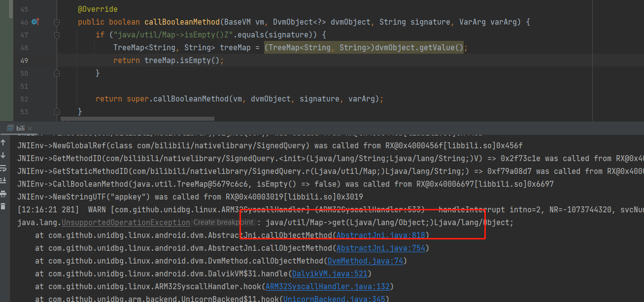Click the up-the-stack-trace arrow in console toolbar
The image size is (644, 302).
tap(3, 143)
